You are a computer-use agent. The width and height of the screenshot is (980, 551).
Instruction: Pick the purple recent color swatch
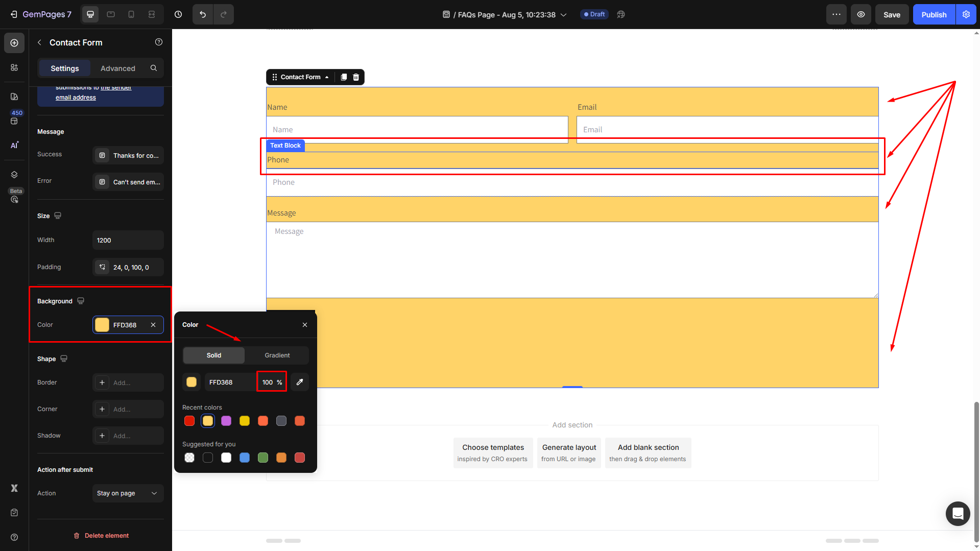coord(226,421)
